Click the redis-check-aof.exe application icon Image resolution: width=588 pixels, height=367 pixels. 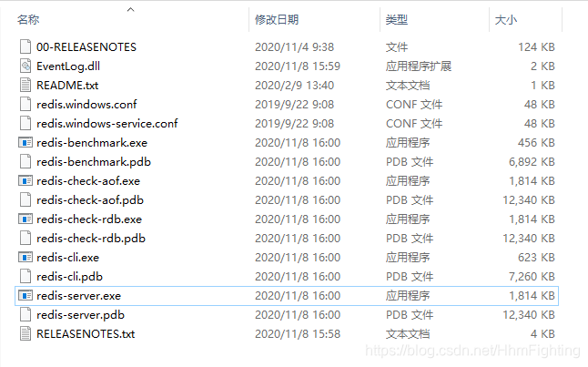25,181
